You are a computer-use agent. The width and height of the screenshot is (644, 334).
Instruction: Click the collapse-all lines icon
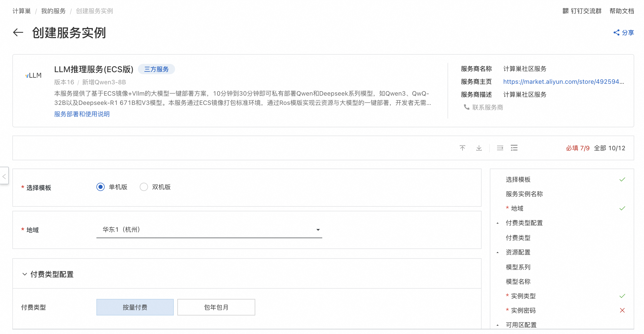(x=500, y=148)
